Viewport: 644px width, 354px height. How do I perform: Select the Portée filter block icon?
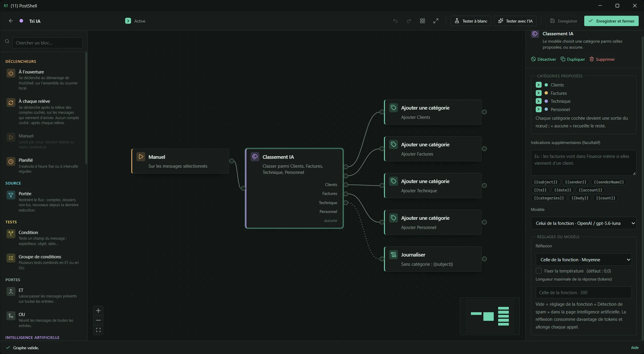[x=11, y=195]
